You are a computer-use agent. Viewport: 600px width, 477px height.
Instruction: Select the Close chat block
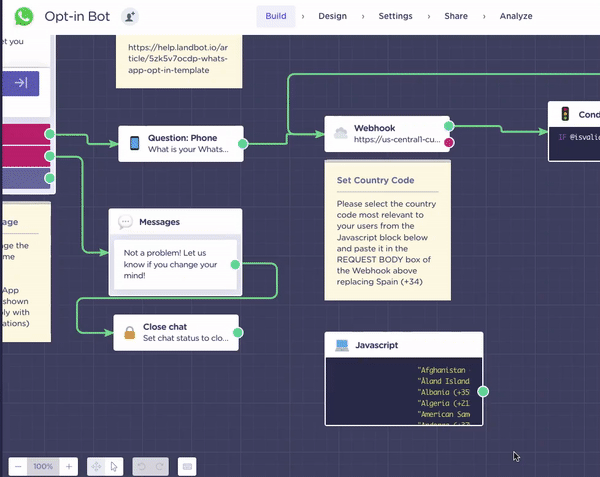176,332
